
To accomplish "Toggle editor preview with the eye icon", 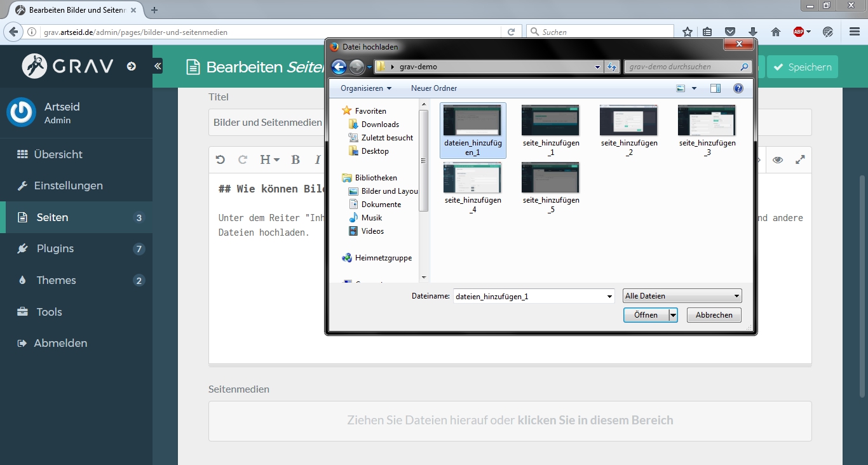I will (x=777, y=160).
